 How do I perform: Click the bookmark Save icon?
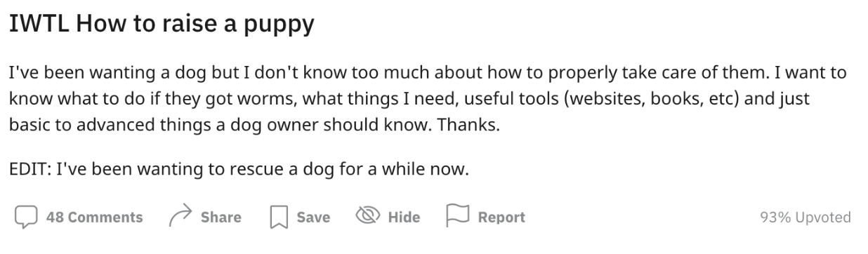(280, 218)
